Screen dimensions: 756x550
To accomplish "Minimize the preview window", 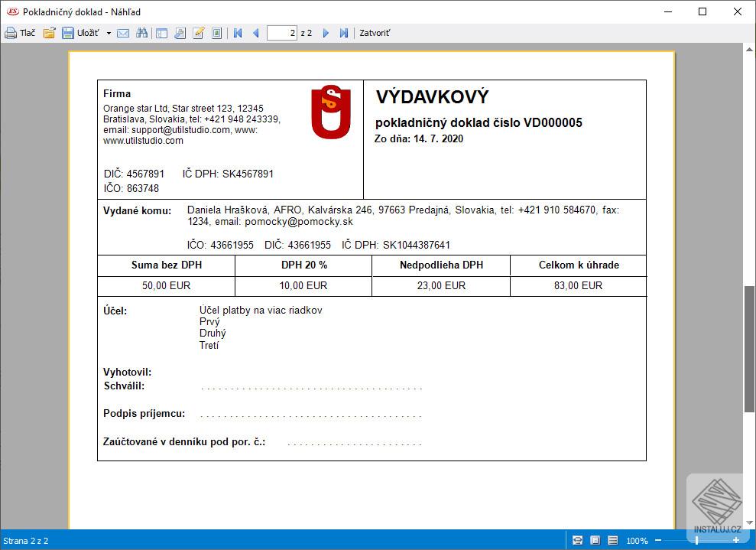I will [x=668, y=11].
